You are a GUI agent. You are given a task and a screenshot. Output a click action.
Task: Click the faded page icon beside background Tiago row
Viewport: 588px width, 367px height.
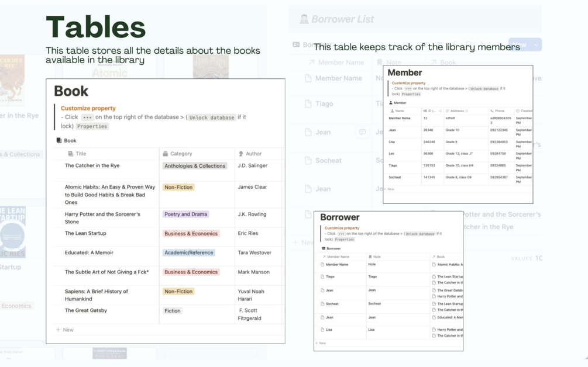308,104
